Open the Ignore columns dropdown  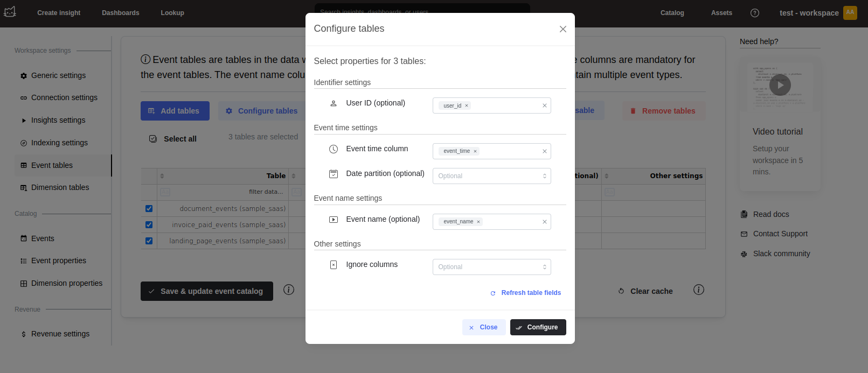pyautogui.click(x=491, y=267)
